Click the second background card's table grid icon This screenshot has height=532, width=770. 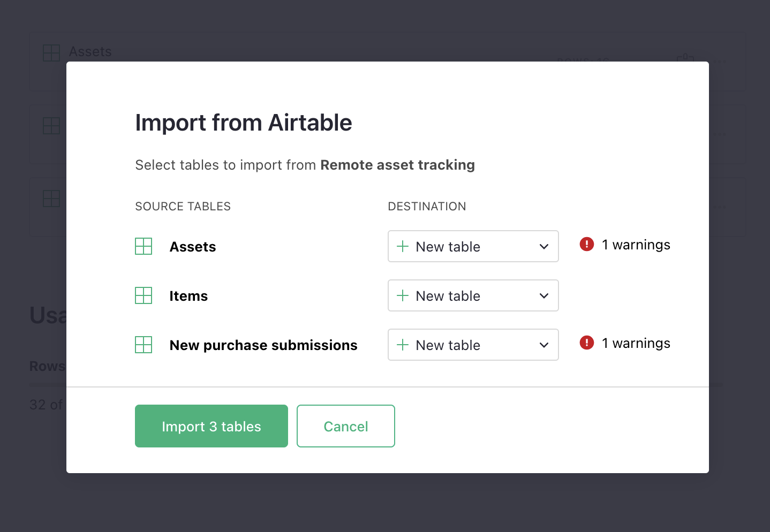coord(51,126)
